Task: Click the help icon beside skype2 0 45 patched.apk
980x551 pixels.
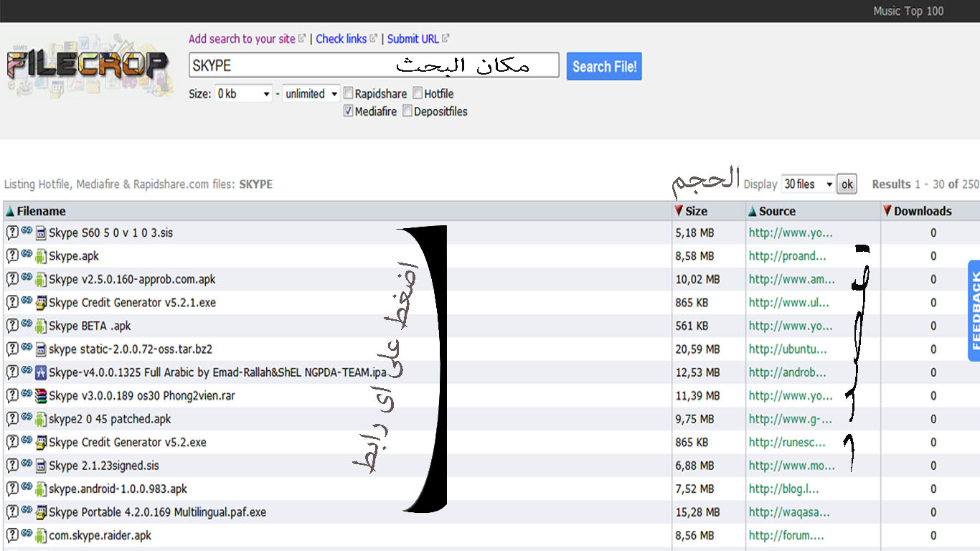Action: (12, 419)
